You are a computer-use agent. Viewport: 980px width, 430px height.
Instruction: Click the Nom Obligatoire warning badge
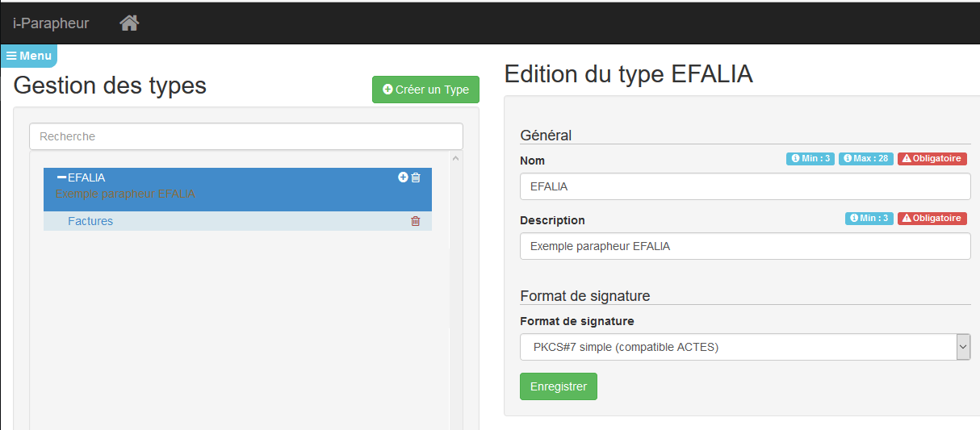click(x=932, y=159)
